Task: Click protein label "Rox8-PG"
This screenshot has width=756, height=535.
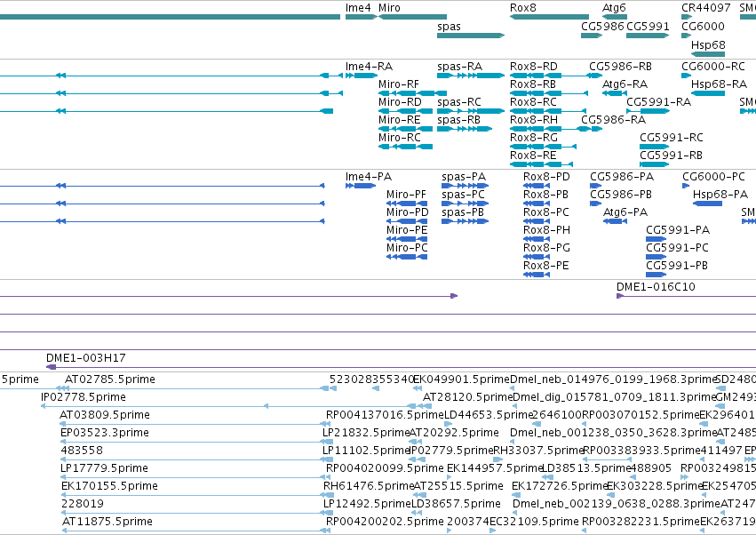Action: click(546, 249)
